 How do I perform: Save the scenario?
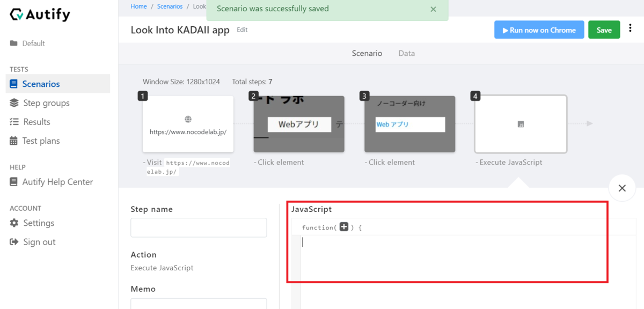604,30
